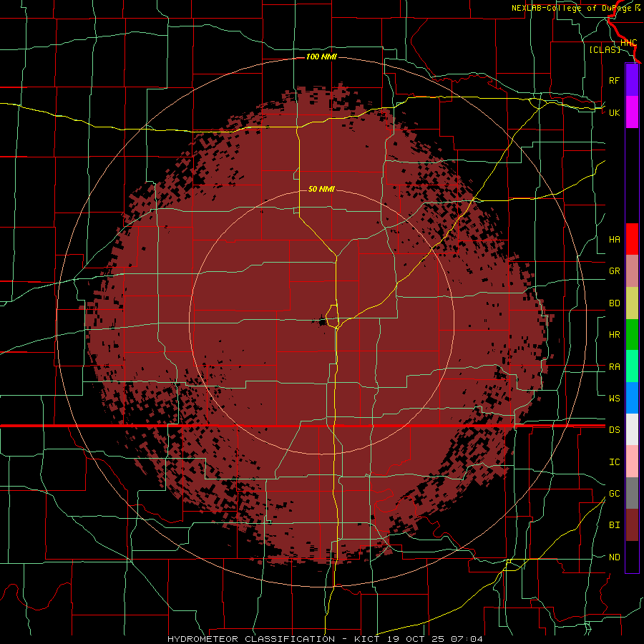Click the HA legend label

pyautogui.click(x=614, y=240)
